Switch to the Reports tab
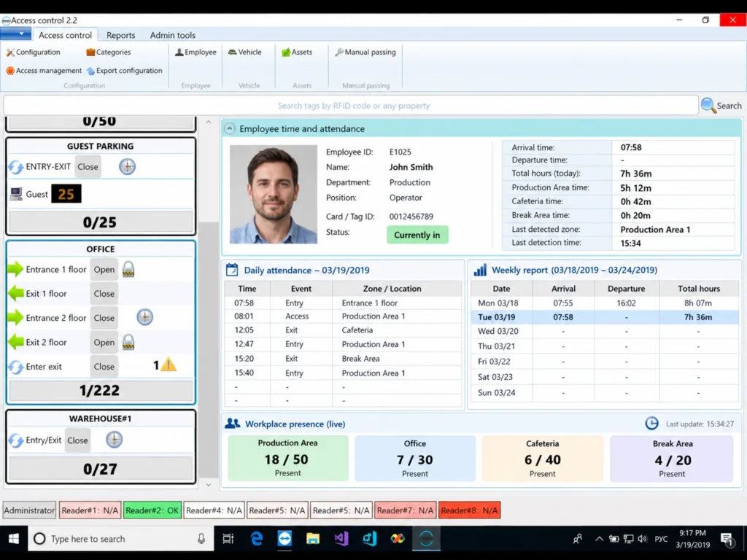The height and width of the screenshot is (560, 747). click(x=120, y=35)
